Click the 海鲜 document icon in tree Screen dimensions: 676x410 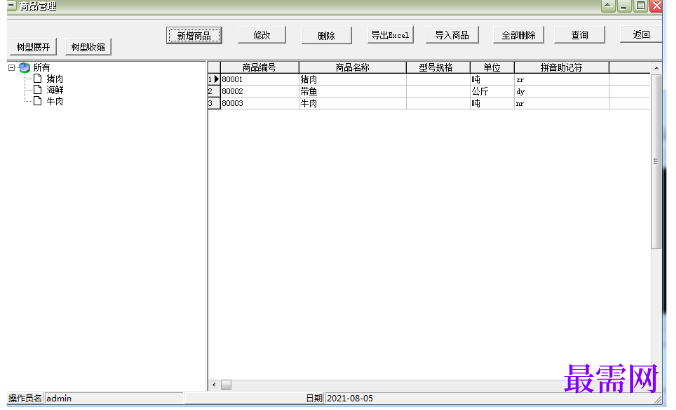point(38,90)
